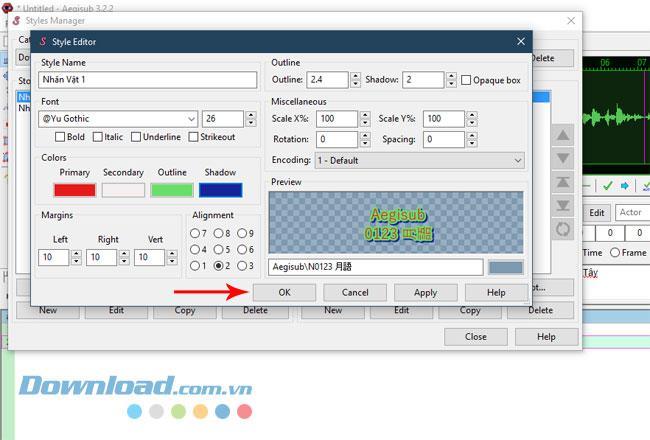Image resolution: width=650 pixels, height=440 pixels.
Task: Click the OK button in Style Editor
Action: 284,292
